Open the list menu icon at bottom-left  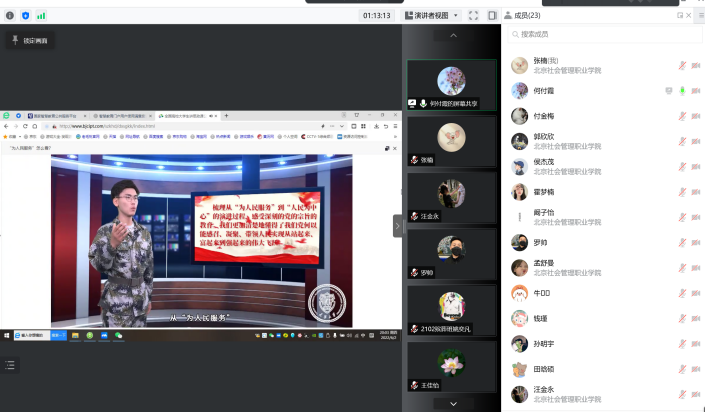click(10, 365)
